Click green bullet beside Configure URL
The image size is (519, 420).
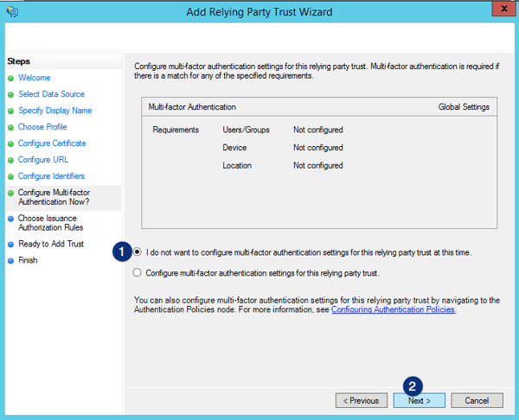tap(10, 160)
